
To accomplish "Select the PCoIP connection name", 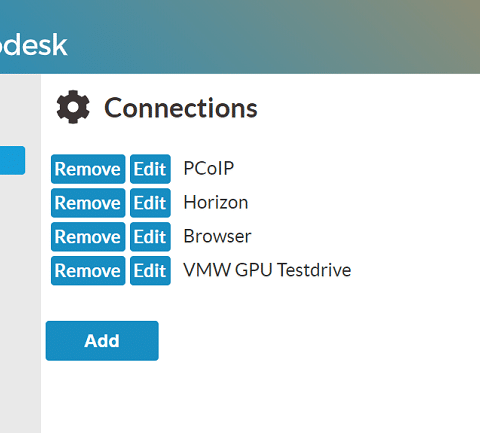I will coord(209,168).
